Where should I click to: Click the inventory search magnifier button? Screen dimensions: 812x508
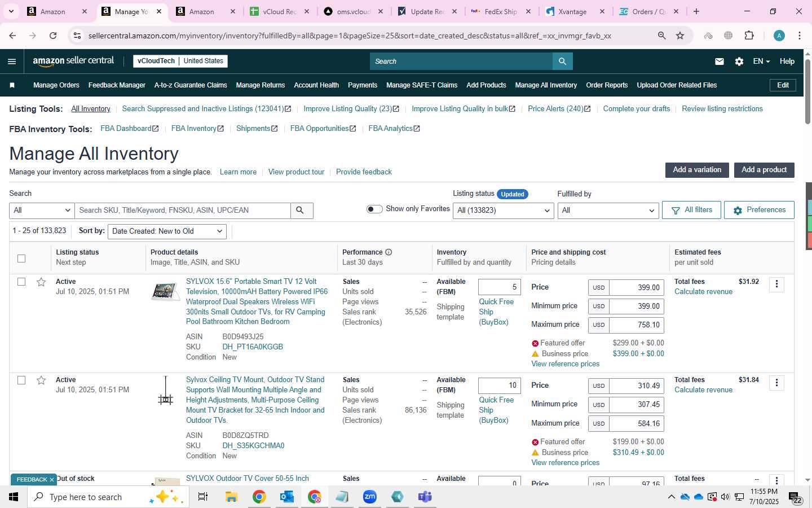[x=301, y=210]
